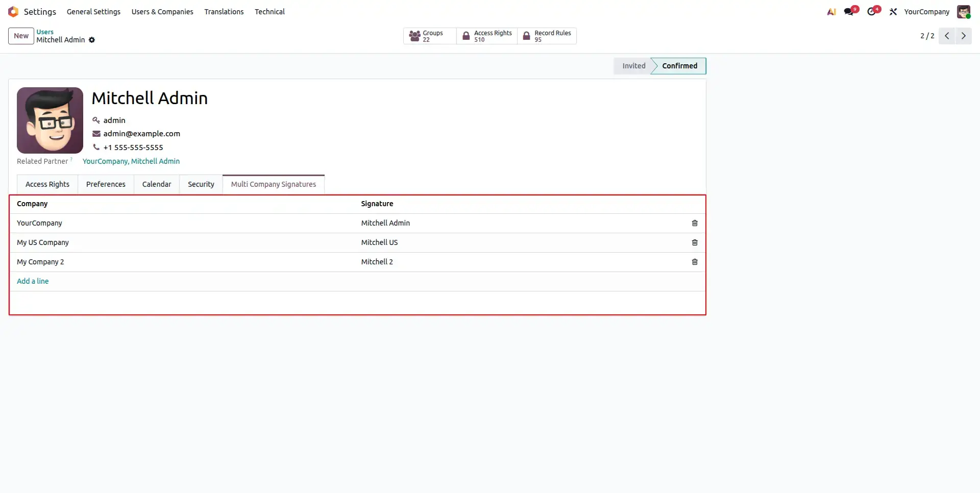The height and width of the screenshot is (493, 980).
Task: Edit the admin login field
Action: (114, 120)
